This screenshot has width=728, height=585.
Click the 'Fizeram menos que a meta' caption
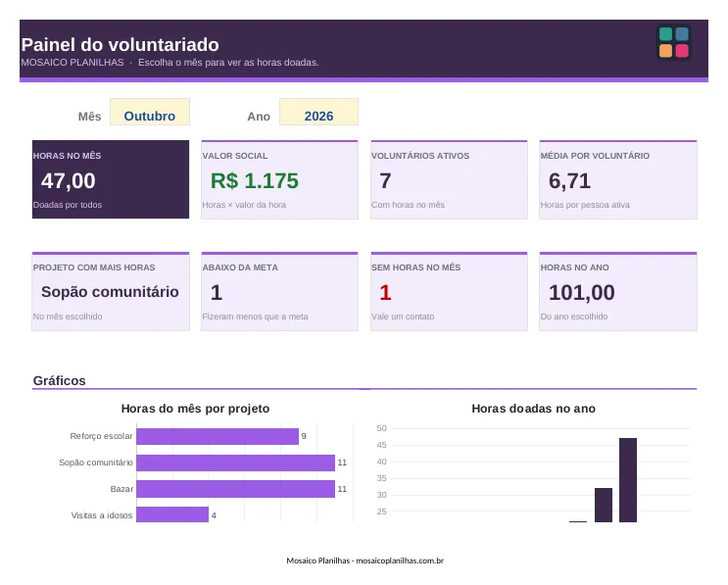255,317
